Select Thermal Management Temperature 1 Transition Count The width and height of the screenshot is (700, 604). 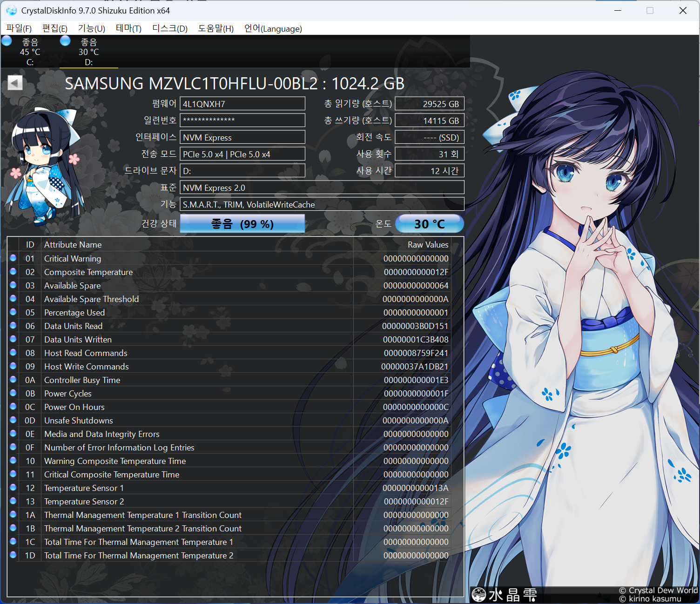(229, 515)
